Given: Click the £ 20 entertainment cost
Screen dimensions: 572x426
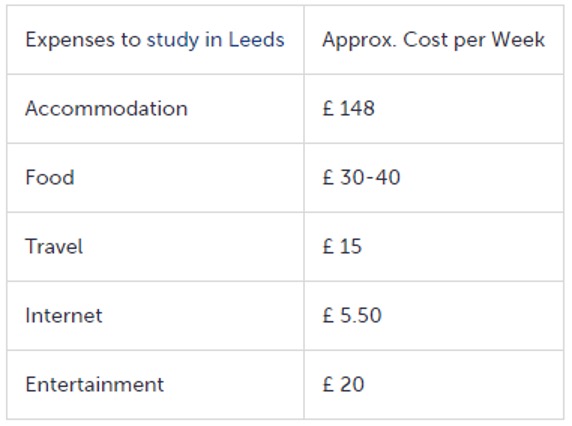Looking at the screenshot, I should (x=343, y=384).
